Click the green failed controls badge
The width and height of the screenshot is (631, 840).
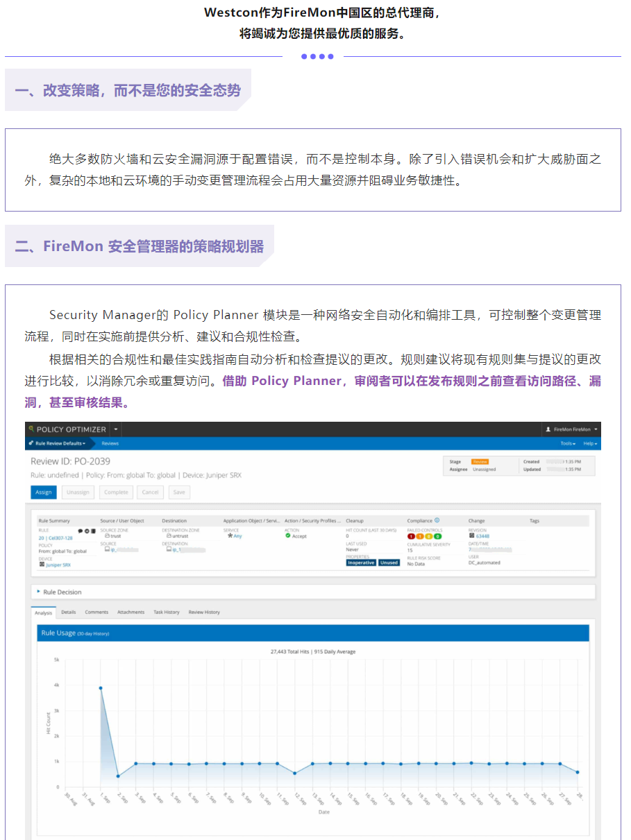point(437,536)
